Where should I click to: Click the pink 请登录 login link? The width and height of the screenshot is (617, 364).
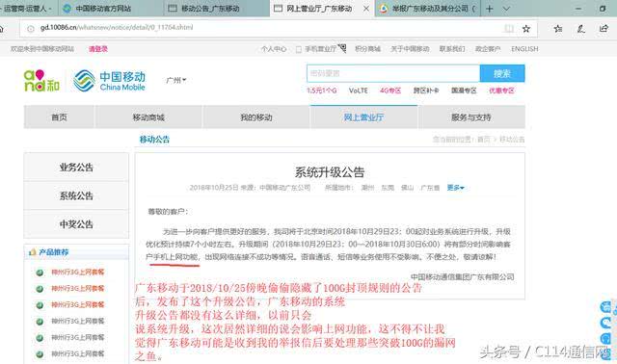coord(98,49)
